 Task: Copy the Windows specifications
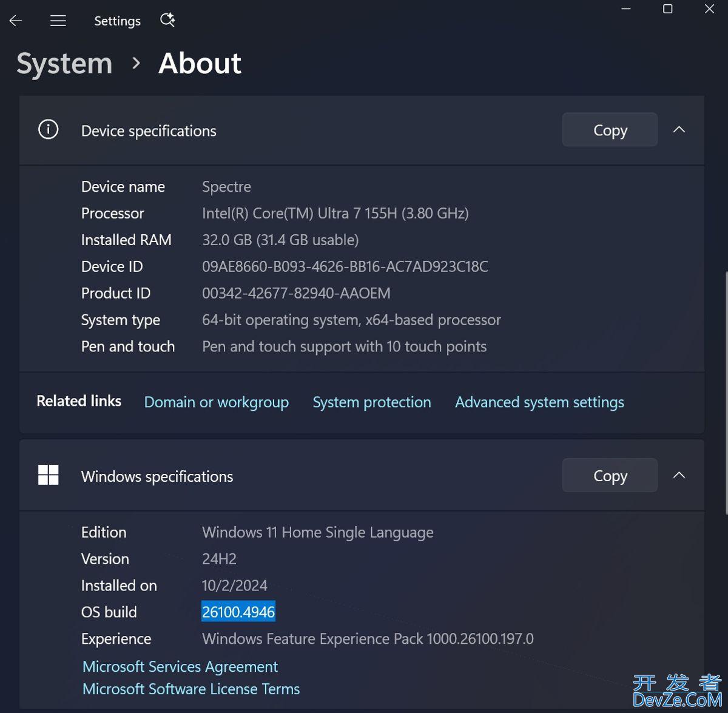click(610, 476)
